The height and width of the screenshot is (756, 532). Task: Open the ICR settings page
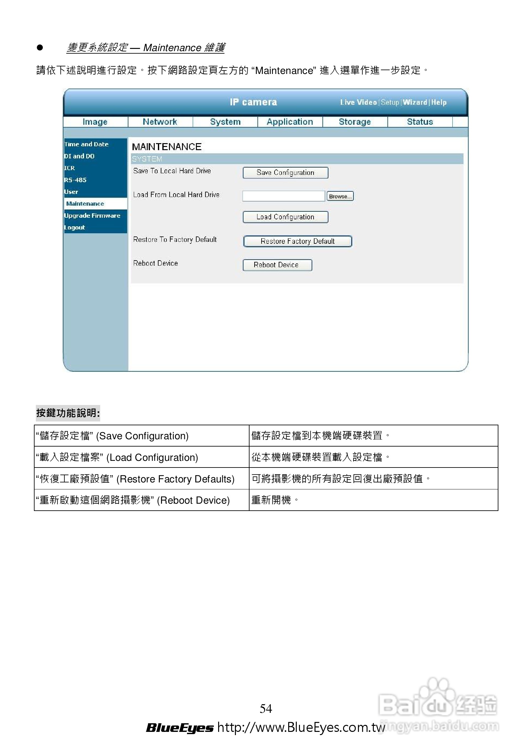(x=69, y=168)
